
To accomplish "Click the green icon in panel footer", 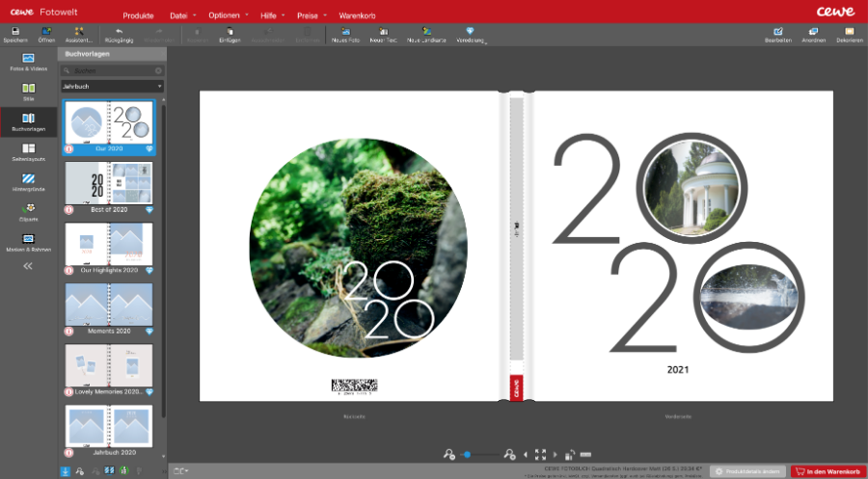I will (x=124, y=470).
